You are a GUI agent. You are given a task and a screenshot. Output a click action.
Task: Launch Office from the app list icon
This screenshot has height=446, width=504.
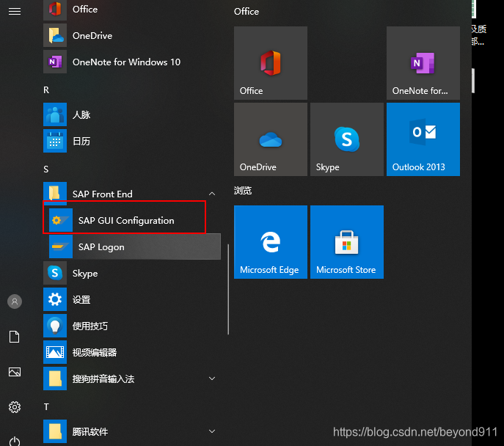55,10
